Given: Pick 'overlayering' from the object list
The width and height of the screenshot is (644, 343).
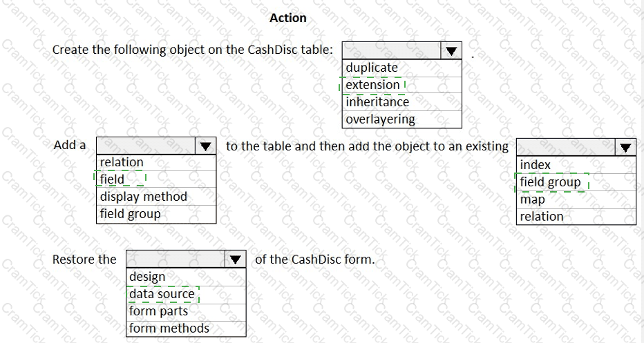Looking at the screenshot, I should click(x=380, y=119).
